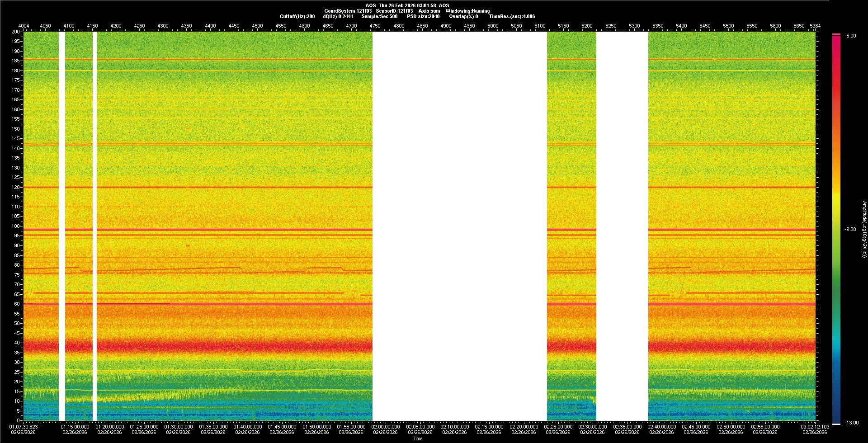Click the 01:07:30.823 start time label

24,427
